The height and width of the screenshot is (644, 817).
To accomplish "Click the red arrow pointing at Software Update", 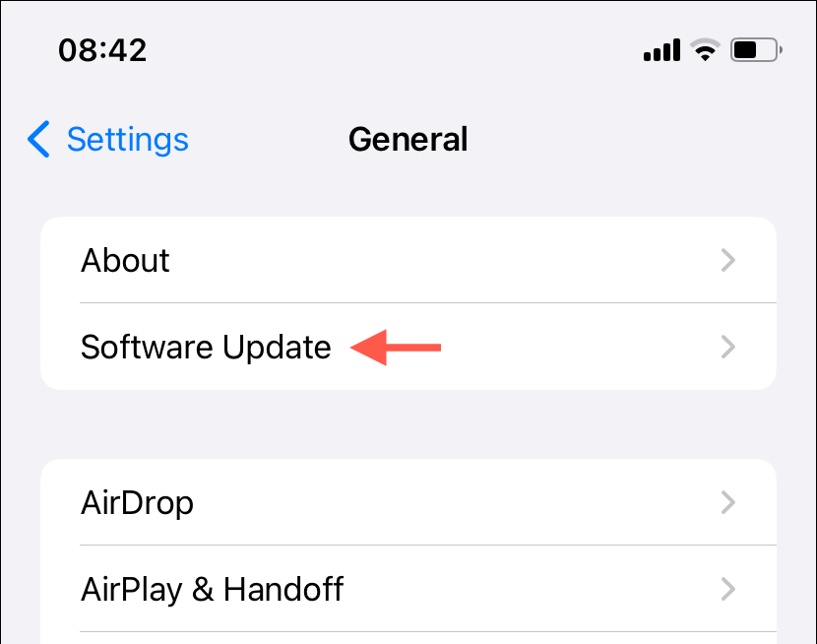I will [396, 348].
